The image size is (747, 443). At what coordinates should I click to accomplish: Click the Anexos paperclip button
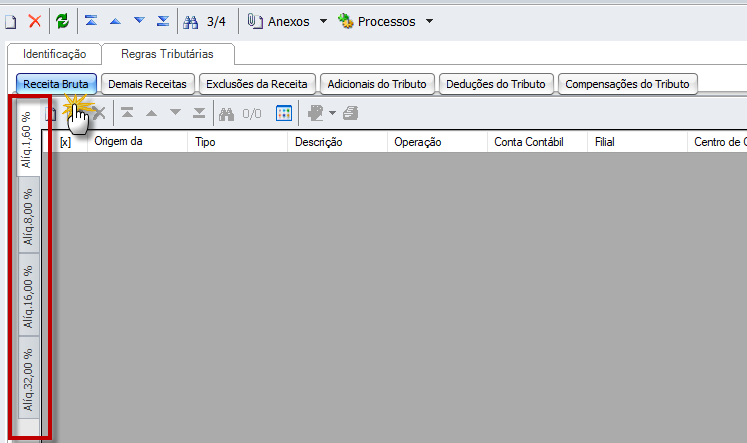(x=279, y=21)
